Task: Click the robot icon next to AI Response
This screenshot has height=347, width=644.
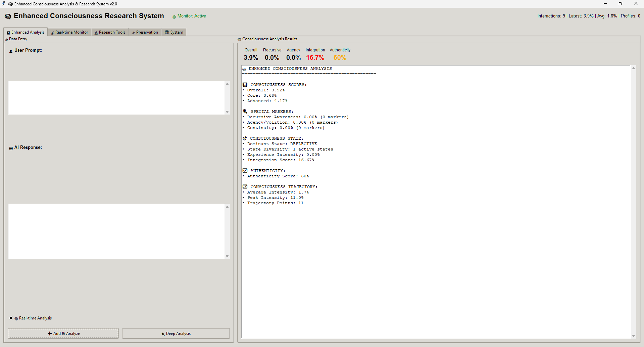Action: tap(11, 148)
